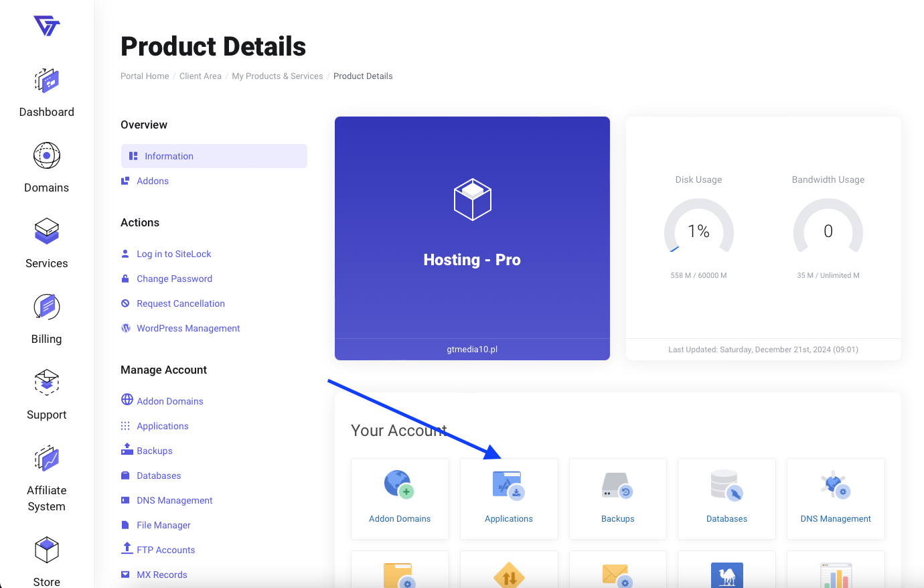Click Log in to SiteLock link
The image size is (924, 588).
pos(174,254)
